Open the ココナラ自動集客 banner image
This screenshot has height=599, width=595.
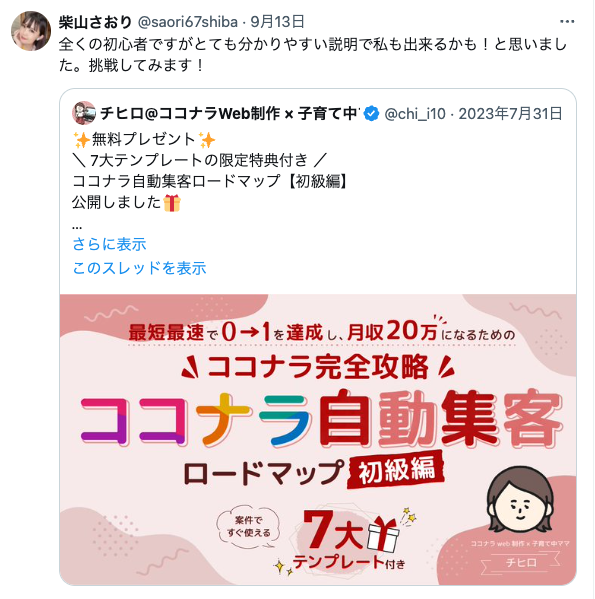coord(318,439)
